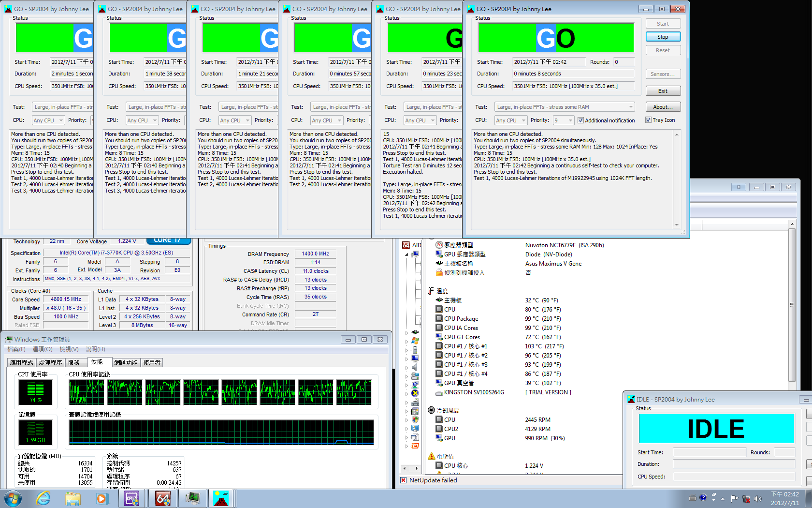Viewport: 812px width, 508px height.
Task: Open Any CPU dropdown in 0 minutes 57 window
Action: [327, 120]
